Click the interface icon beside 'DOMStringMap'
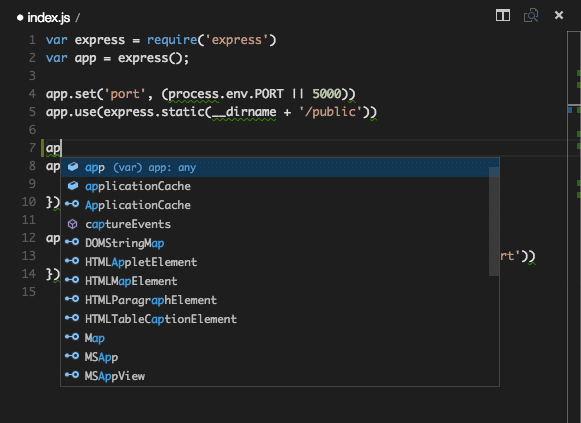581x423 pixels. click(72, 242)
